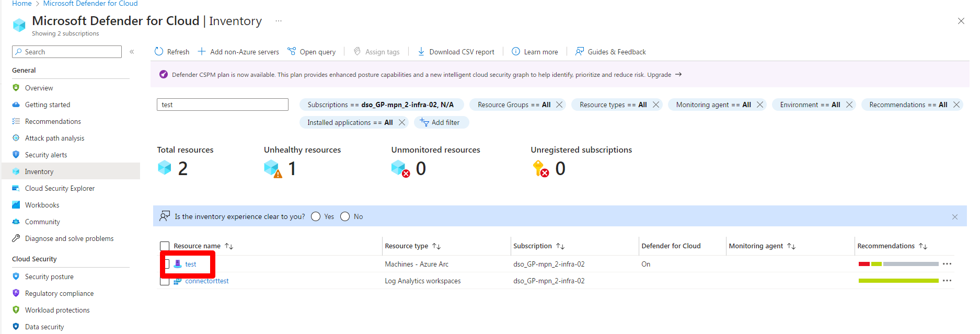The height and width of the screenshot is (334, 980).
Task: Click the sidebar Search field
Action: [67, 52]
